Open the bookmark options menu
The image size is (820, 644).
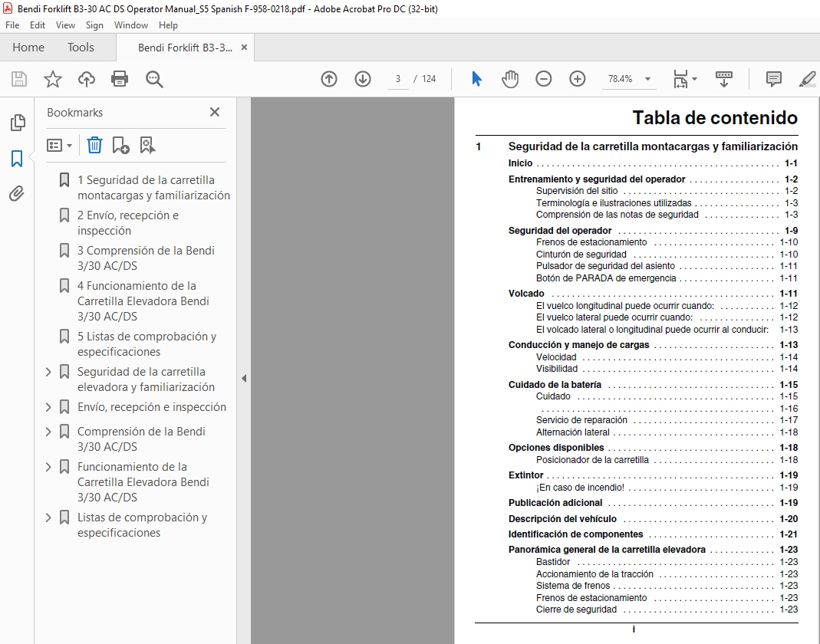click(x=59, y=145)
